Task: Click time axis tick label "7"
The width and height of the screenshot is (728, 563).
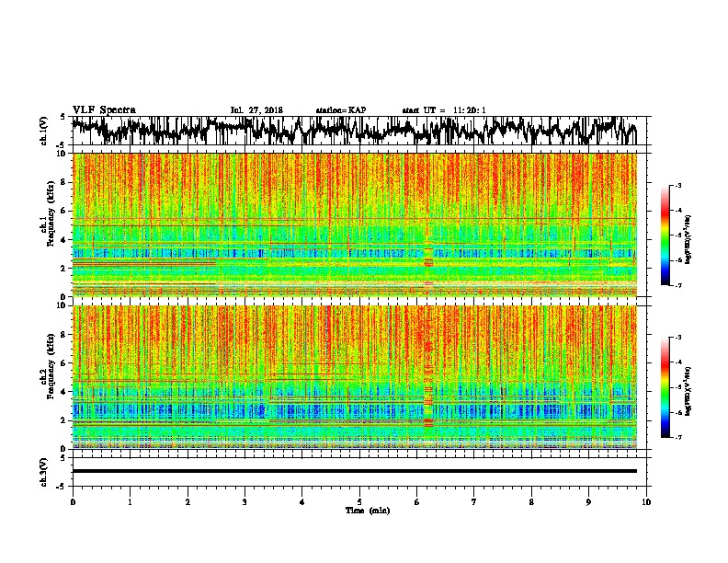Action: point(474,502)
